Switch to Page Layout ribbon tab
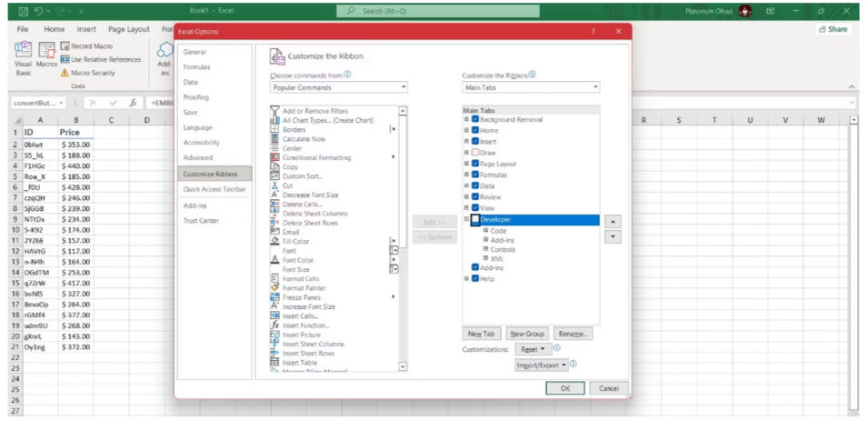 (x=129, y=29)
